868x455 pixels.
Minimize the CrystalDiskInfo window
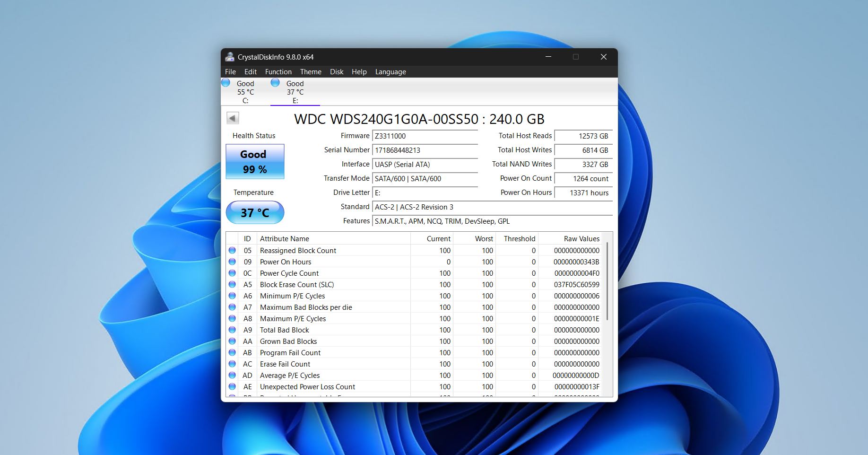point(548,57)
